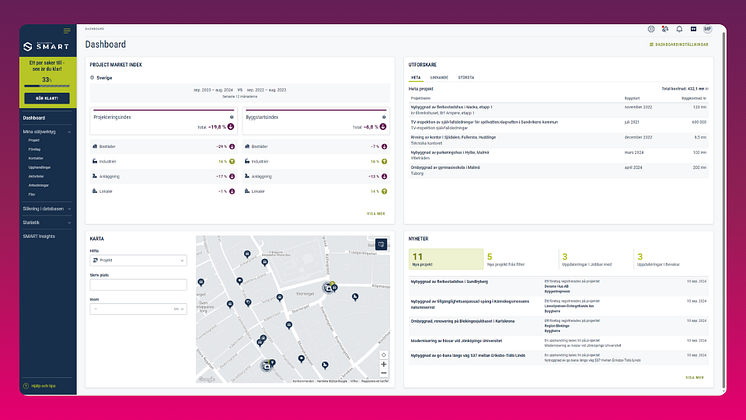
Task: Open the Hitta dropdown showing Projekt
Action: coord(138,260)
